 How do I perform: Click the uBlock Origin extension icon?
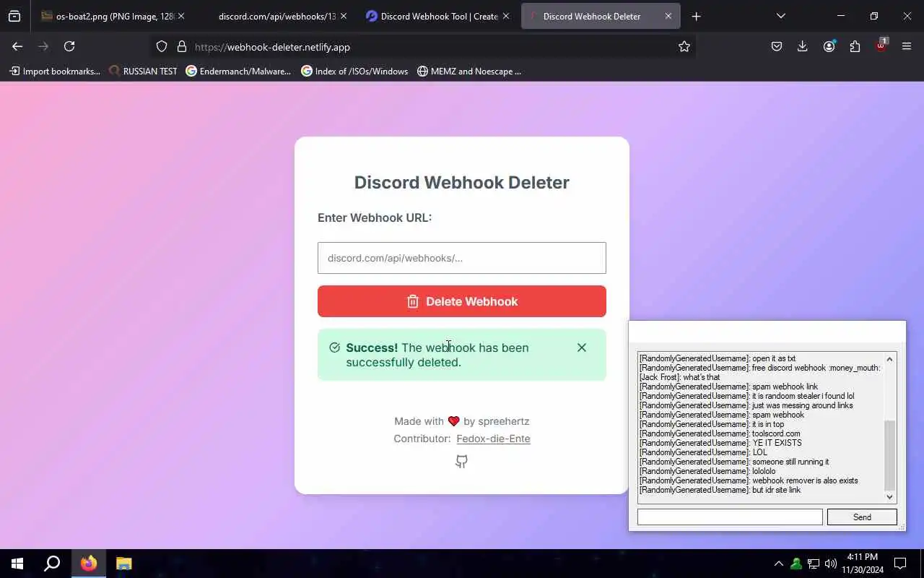tap(881, 46)
